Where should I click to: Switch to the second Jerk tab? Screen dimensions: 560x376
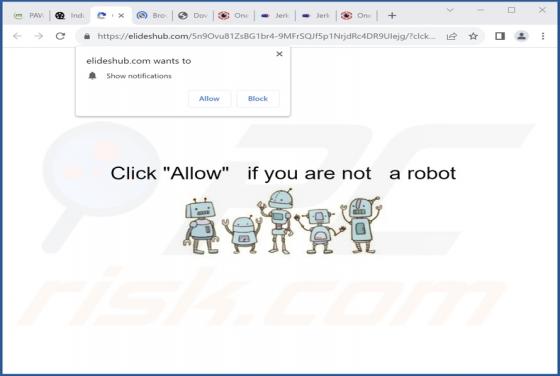(x=316, y=16)
